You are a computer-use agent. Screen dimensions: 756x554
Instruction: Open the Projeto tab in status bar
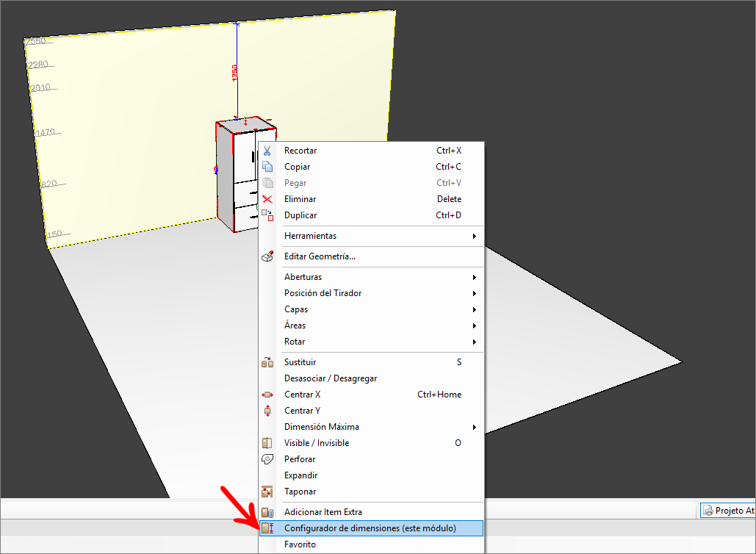point(728,510)
